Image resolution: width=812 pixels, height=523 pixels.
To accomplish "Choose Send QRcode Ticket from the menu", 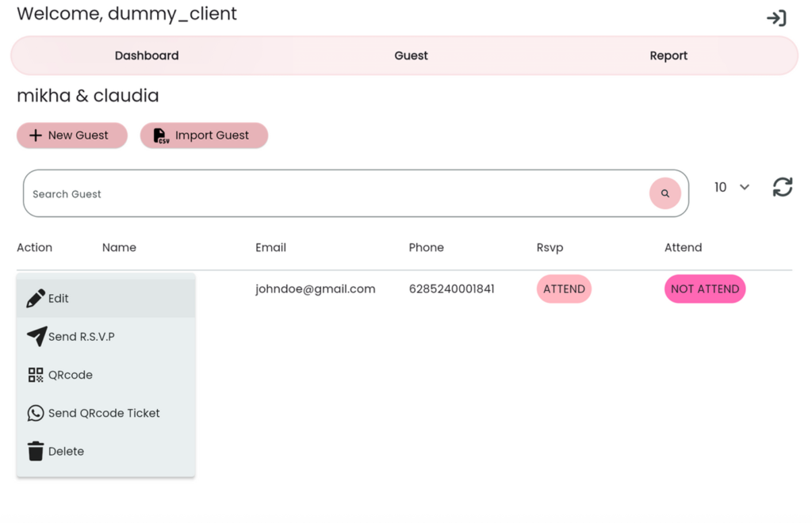I will point(104,413).
